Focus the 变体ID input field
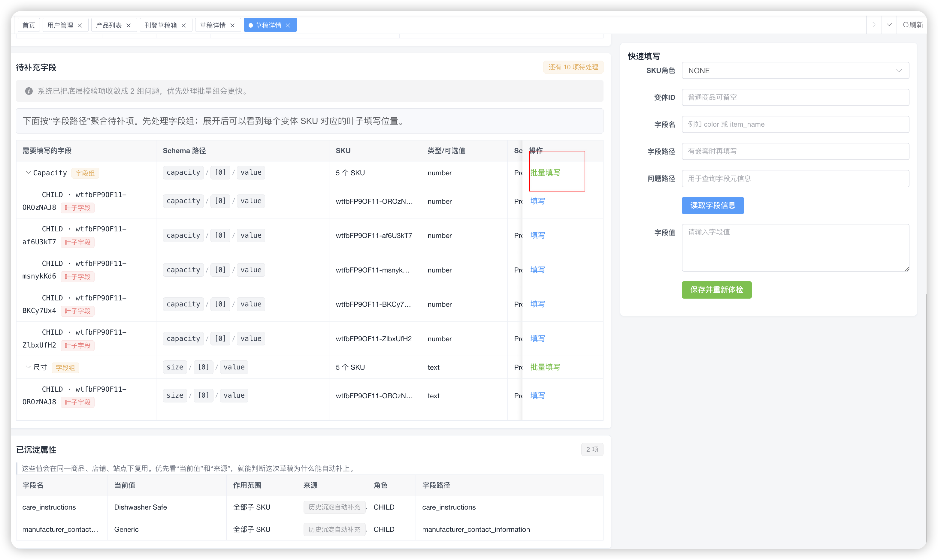The width and height of the screenshot is (938, 560). 795,97
